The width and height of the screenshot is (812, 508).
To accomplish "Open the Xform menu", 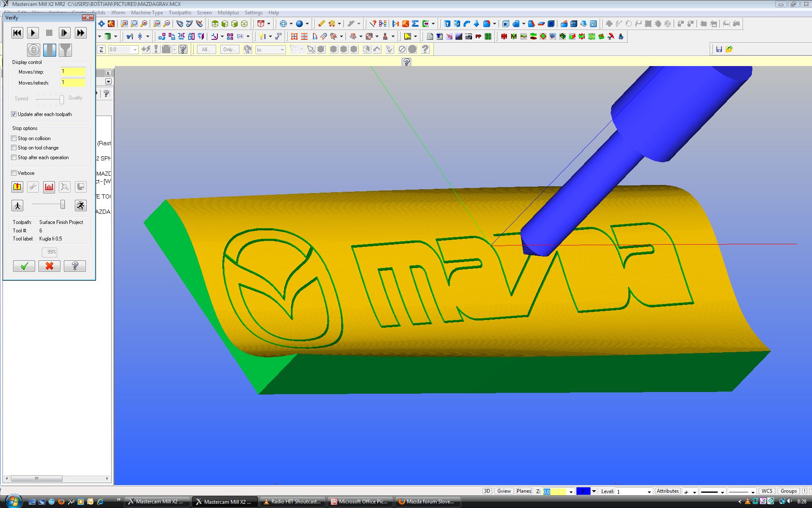I will pos(118,13).
